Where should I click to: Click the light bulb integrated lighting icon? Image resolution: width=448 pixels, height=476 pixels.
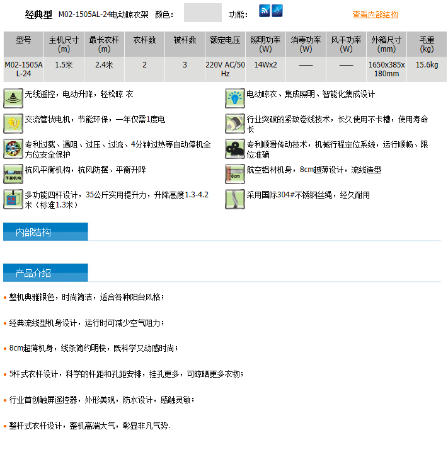pos(235,98)
